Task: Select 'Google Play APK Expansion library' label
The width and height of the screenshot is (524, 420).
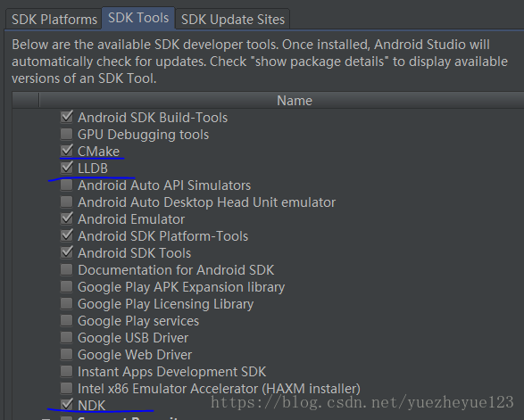Action: [181, 287]
